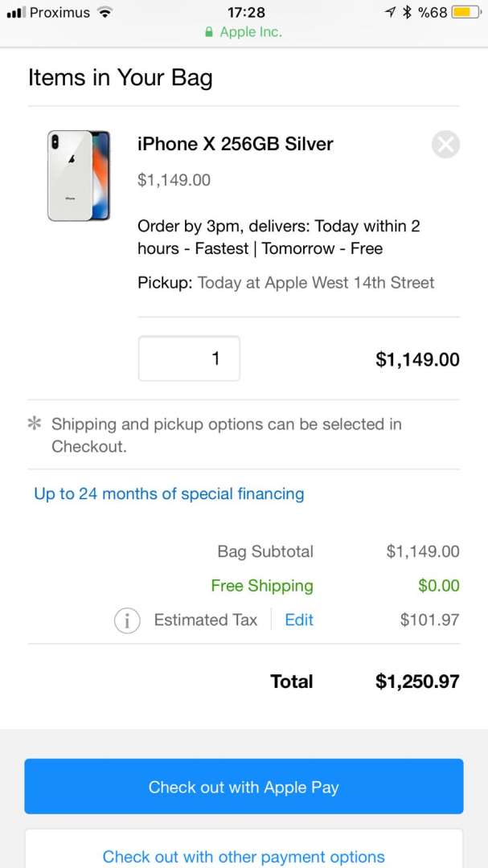Tap the location arrow status icon
Screen dimensions: 488x868
(x=391, y=12)
